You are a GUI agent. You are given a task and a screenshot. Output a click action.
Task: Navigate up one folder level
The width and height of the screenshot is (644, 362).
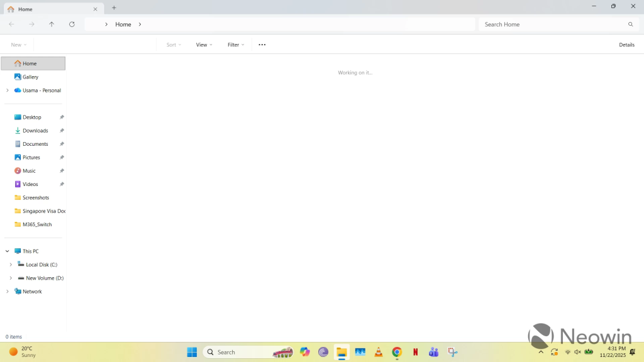coord(52,24)
